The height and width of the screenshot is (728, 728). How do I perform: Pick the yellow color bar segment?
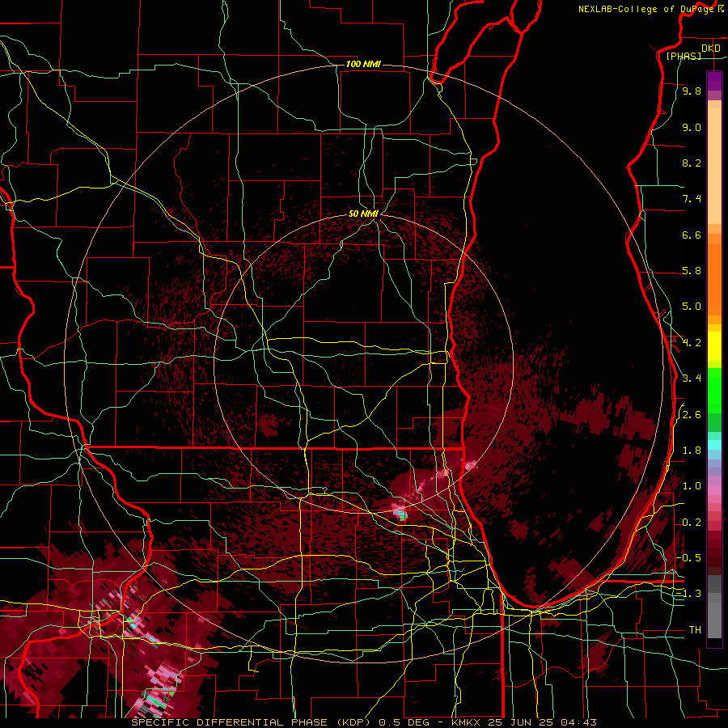(x=714, y=346)
